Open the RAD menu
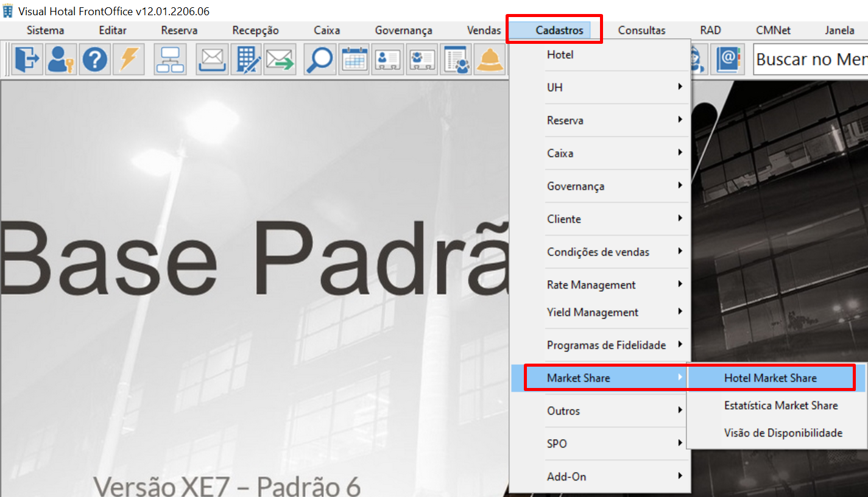This screenshot has width=868, height=497. pyautogui.click(x=710, y=30)
